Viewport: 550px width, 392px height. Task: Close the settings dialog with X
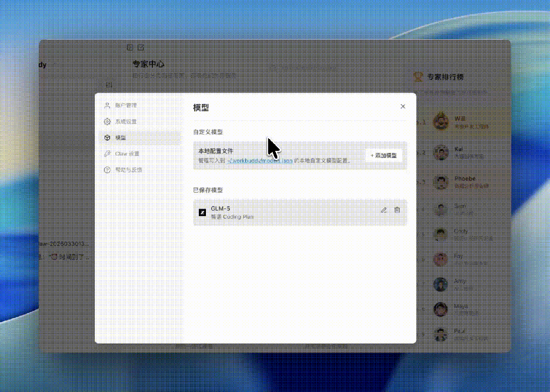403,107
